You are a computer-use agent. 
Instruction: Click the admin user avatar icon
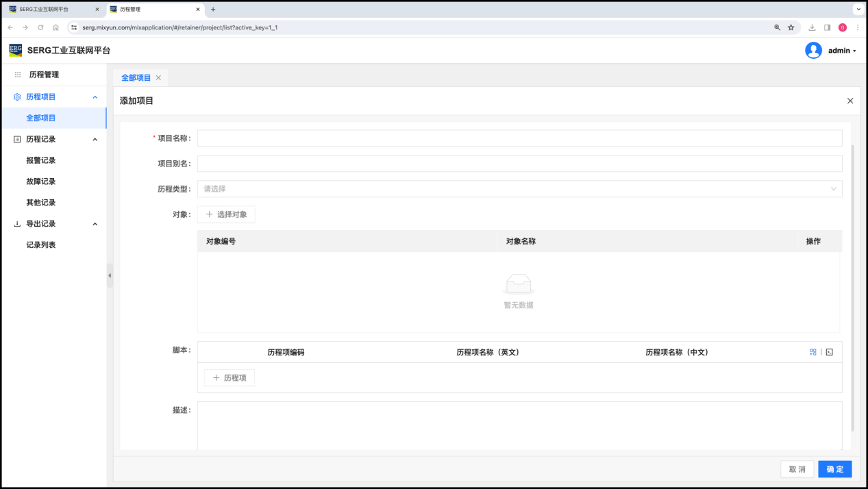813,51
